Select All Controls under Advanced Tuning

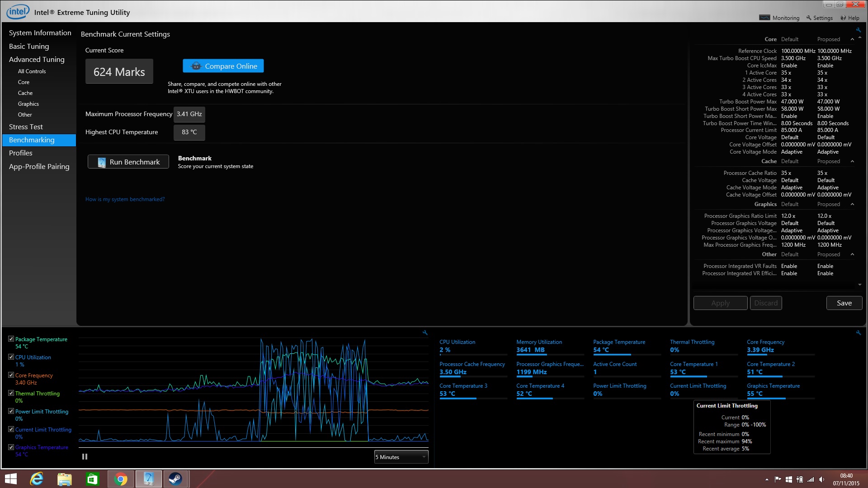coord(32,71)
